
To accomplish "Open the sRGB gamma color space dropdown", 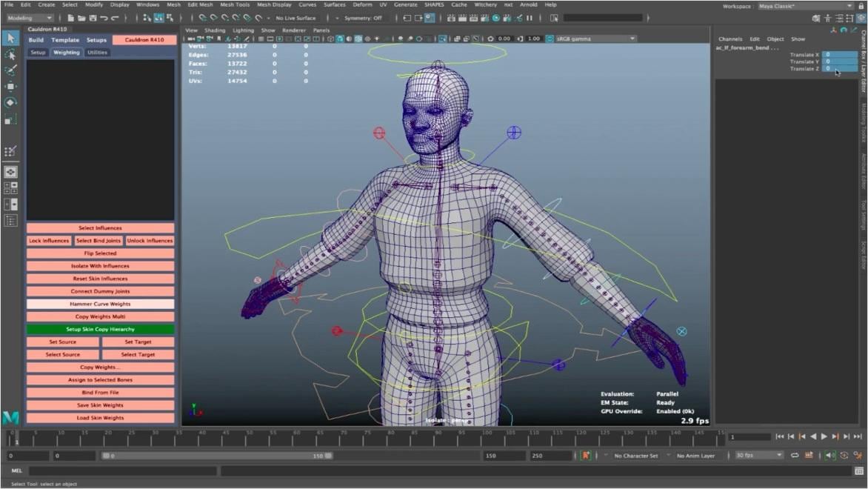I will 633,39.
